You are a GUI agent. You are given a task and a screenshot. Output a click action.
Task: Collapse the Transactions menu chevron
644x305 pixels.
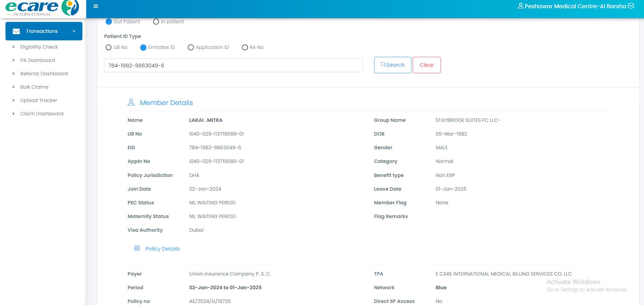point(74,31)
